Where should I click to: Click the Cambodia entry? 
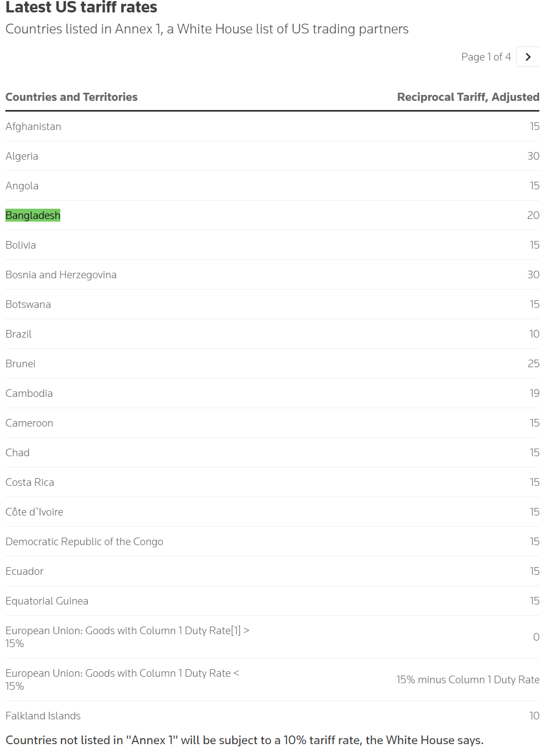click(x=29, y=394)
